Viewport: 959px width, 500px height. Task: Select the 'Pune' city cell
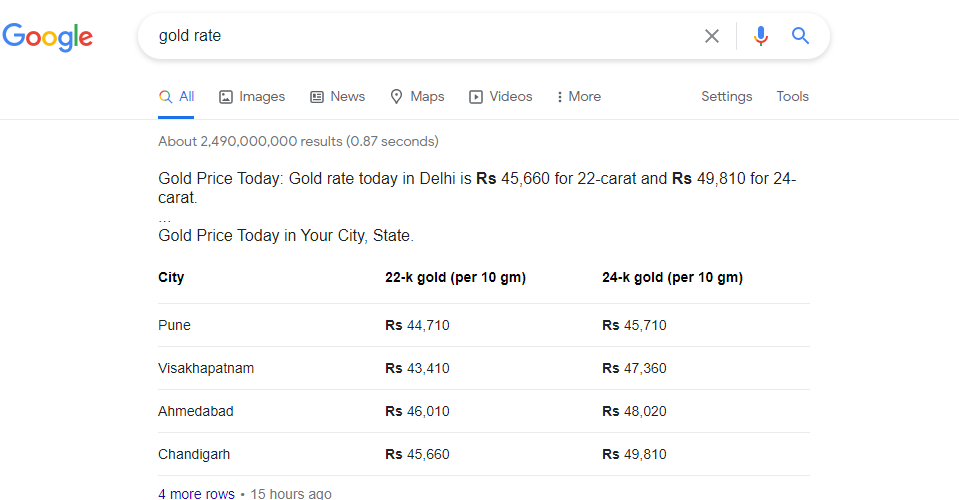174,325
